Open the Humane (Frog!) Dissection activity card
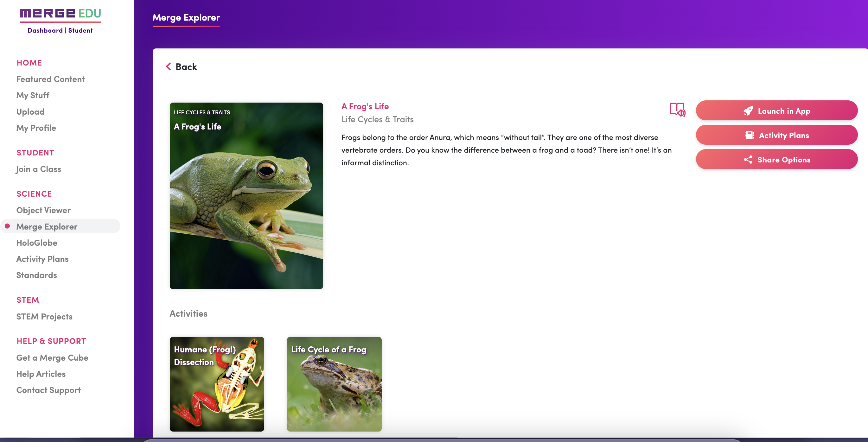The height and width of the screenshot is (442, 868). pos(217,384)
